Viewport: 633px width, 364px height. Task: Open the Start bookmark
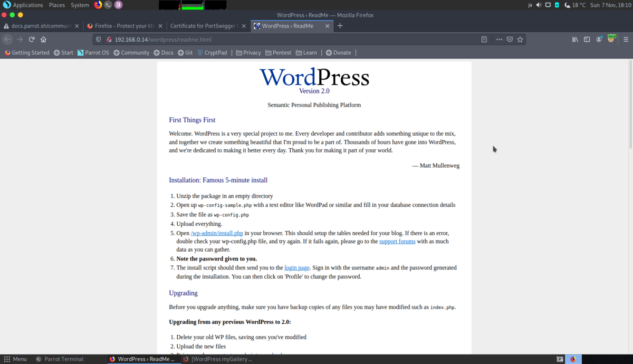pos(63,53)
